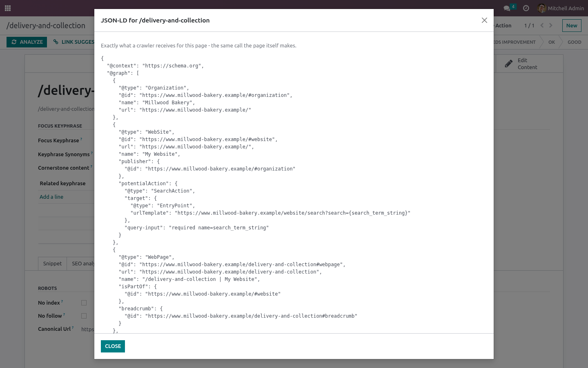This screenshot has width=588, height=368.
Task: Click the "@type": "WebPage" line
Action: pyautogui.click(x=147, y=257)
